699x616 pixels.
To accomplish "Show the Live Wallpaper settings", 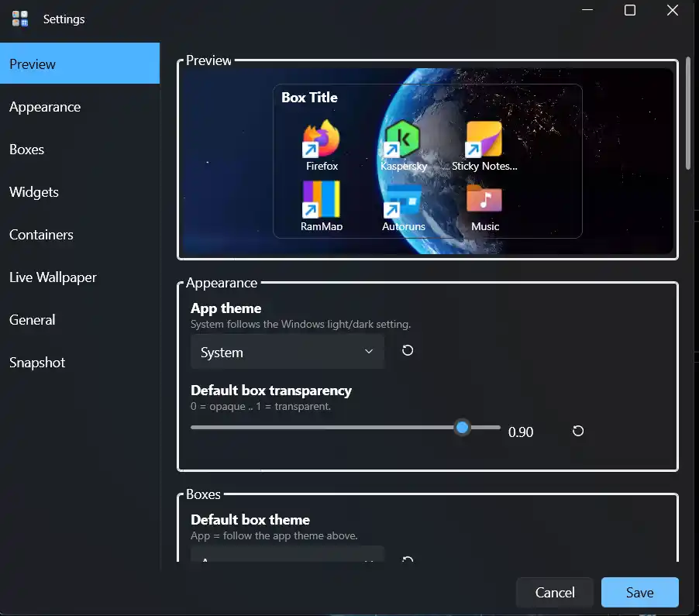I will coord(80,277).
